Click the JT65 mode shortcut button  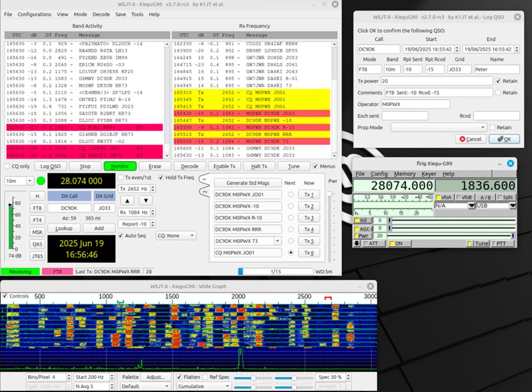coord(37,256)
